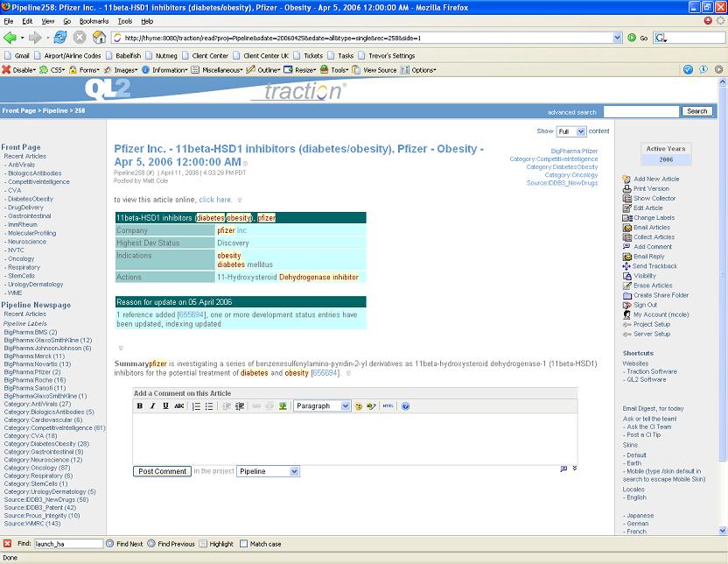Open the View menu
This screenshot has width=728, height=564.
(48, 21)
